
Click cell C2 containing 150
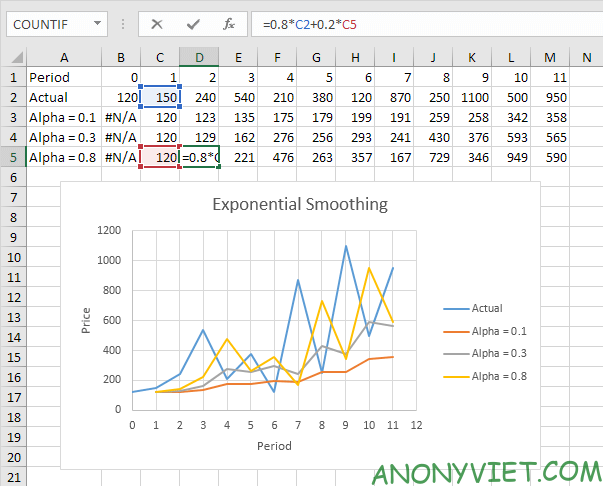[x=160, y=97]
